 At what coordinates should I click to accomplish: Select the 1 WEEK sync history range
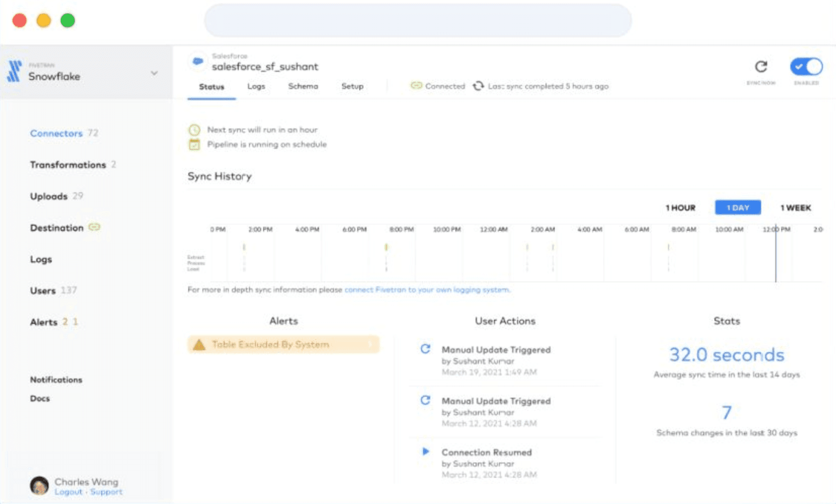point(796,208)
